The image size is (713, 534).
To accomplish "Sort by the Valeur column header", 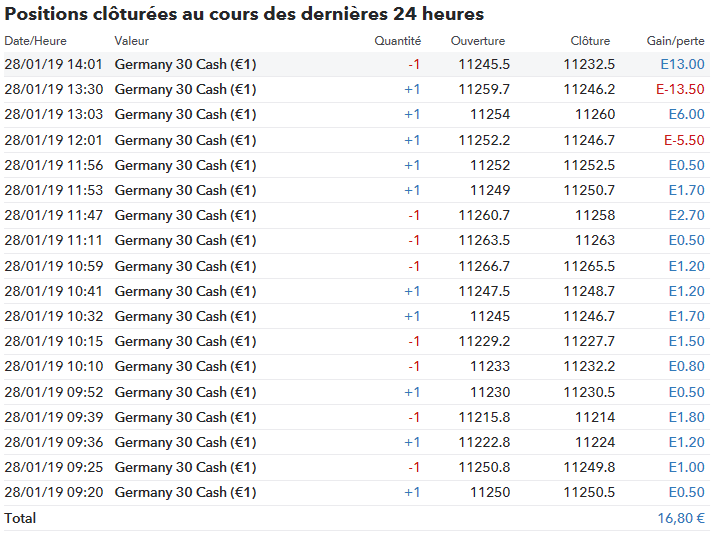I will [x=131, y=41].
